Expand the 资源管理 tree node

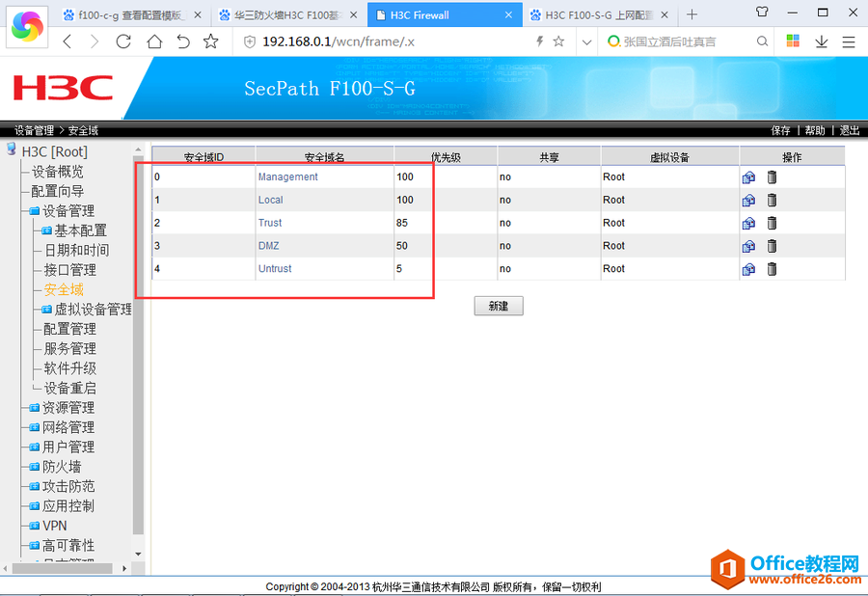pos(35,408)
